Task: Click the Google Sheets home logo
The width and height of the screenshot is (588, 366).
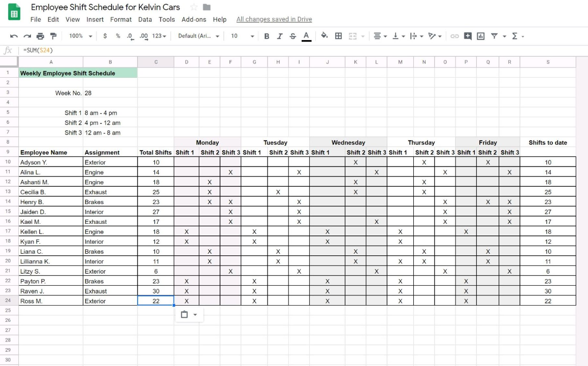Action: coord(14,12)
